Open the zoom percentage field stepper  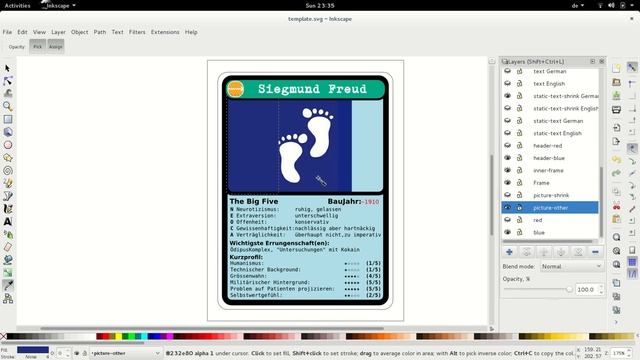tap(628, 353)
